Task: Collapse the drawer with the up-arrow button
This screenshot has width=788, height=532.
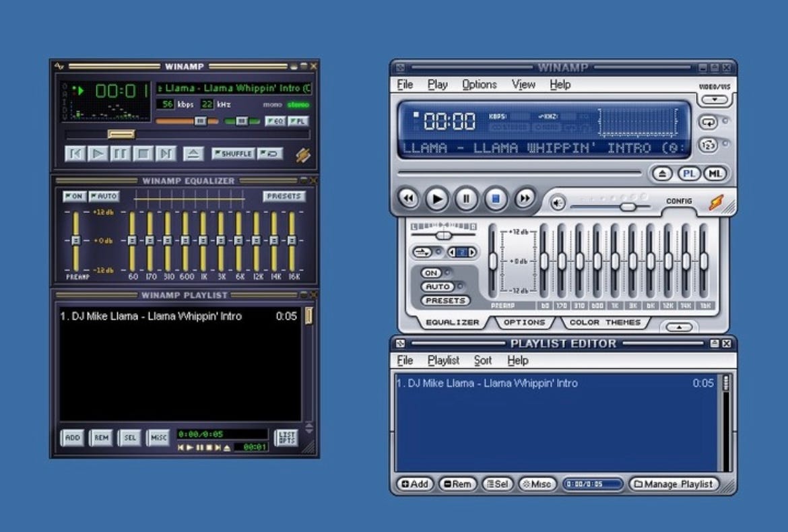Action: (680, 327)
